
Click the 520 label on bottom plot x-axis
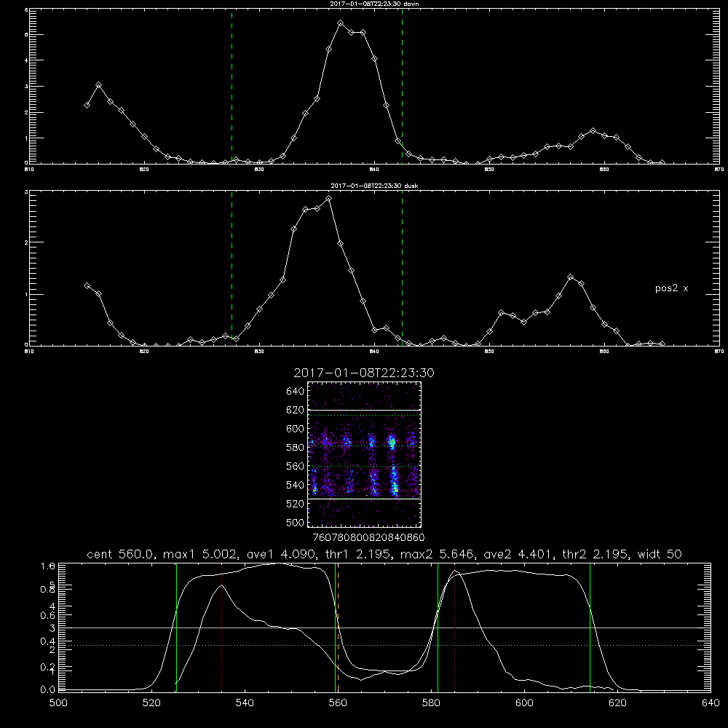[x=151, y=703]
